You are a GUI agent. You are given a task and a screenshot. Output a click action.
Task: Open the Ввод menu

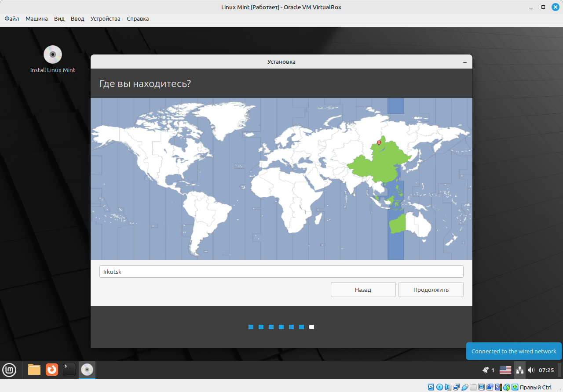(x=77, y=18)
